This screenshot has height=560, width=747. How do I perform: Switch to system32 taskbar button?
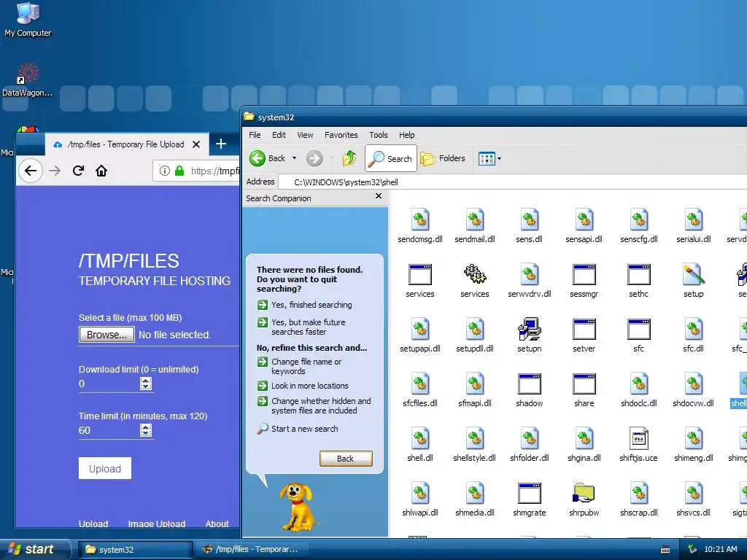[x=135, y=550]
